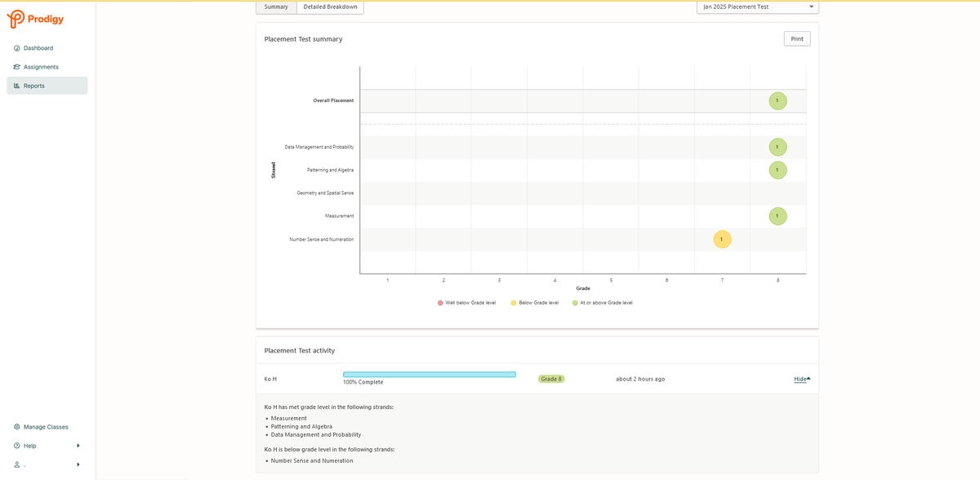Click the Number Sense and Numeration axis label
Viewport: 980px width, 480px height.
pyautogui.click(x=322, y=239)
